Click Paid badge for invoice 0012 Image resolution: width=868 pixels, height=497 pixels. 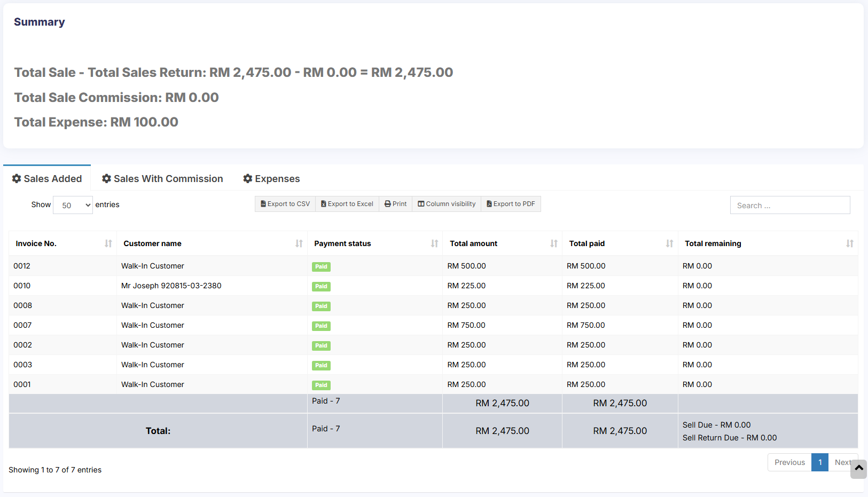321,266
